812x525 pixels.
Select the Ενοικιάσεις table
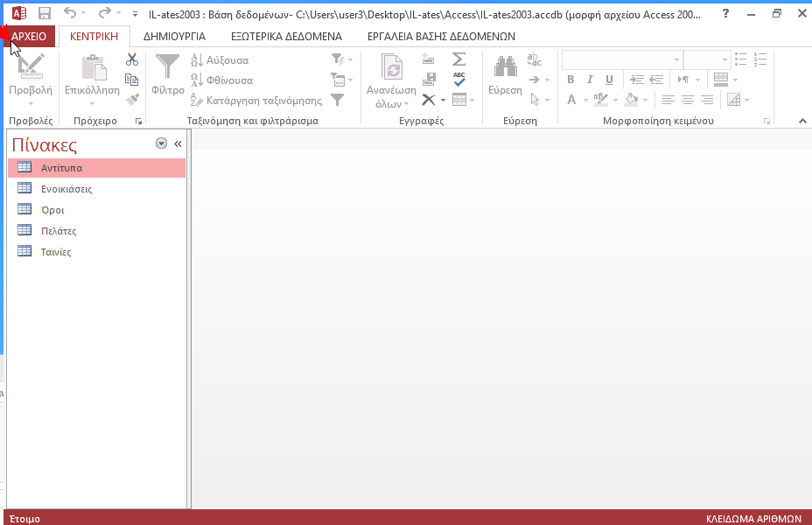pos(97,189)
